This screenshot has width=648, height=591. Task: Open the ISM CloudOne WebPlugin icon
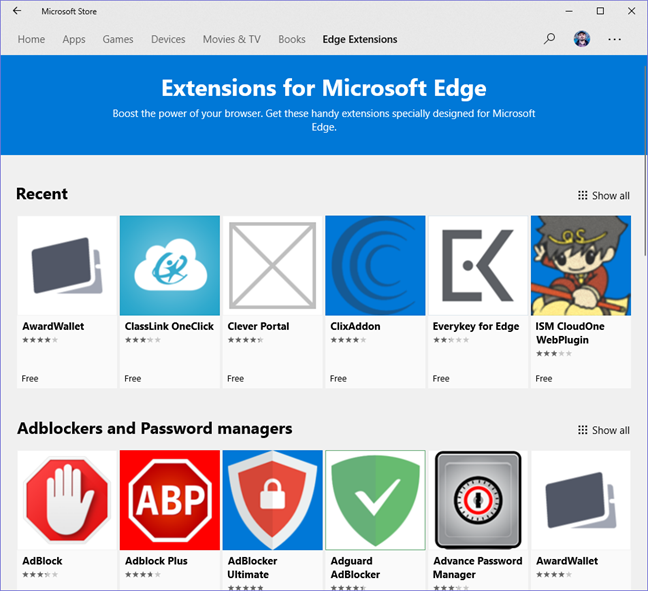(581, 265)
